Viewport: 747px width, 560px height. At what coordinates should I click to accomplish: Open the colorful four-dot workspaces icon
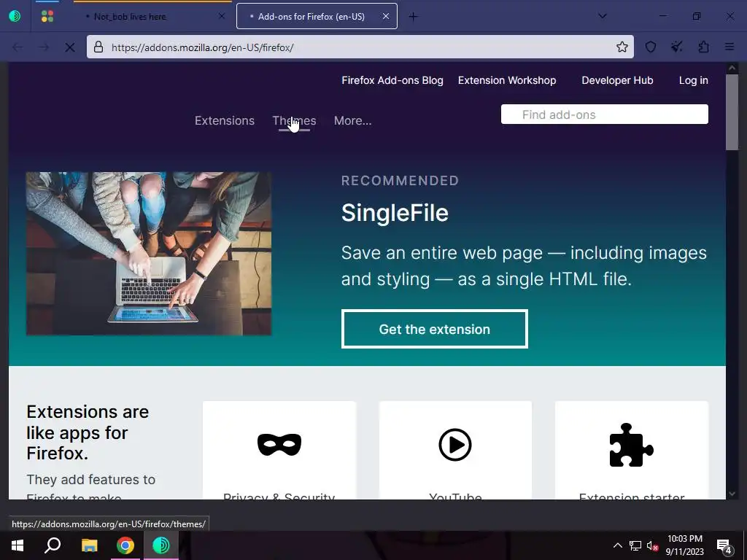pos(47,17)
